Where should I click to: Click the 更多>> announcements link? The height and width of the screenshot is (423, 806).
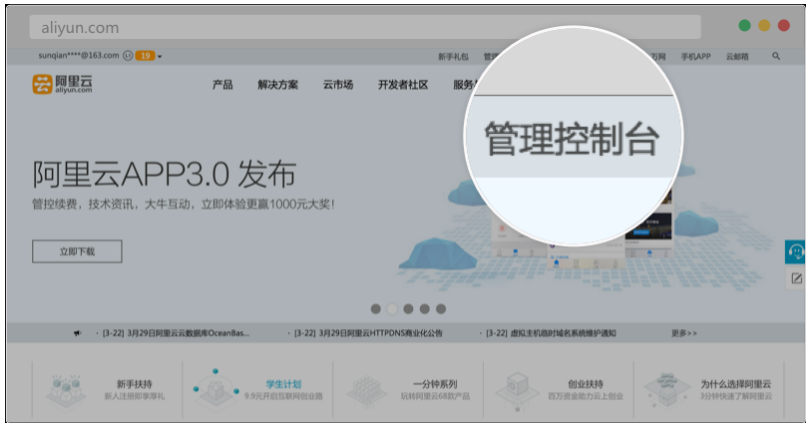[684, 332]
